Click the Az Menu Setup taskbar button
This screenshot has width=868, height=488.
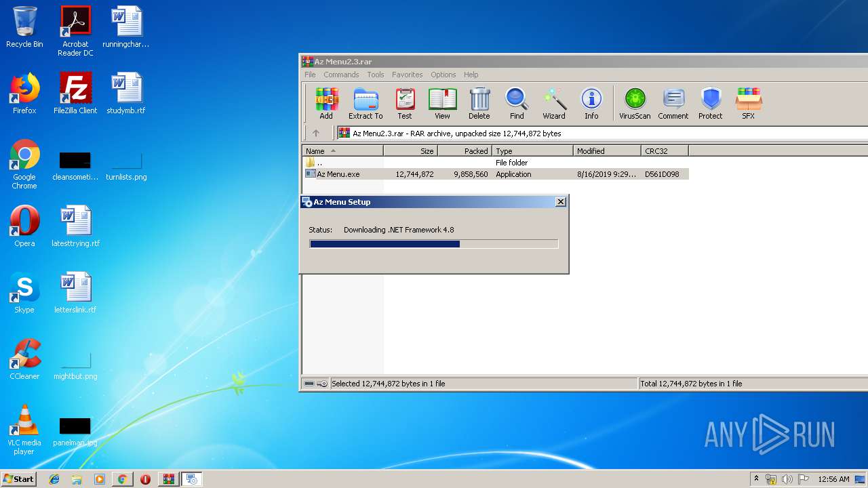click(x=192, y=479)
